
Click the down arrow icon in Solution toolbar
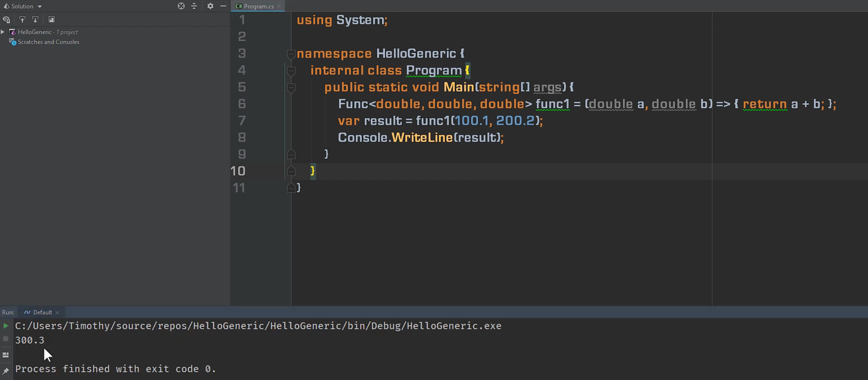tap(35, 19)
